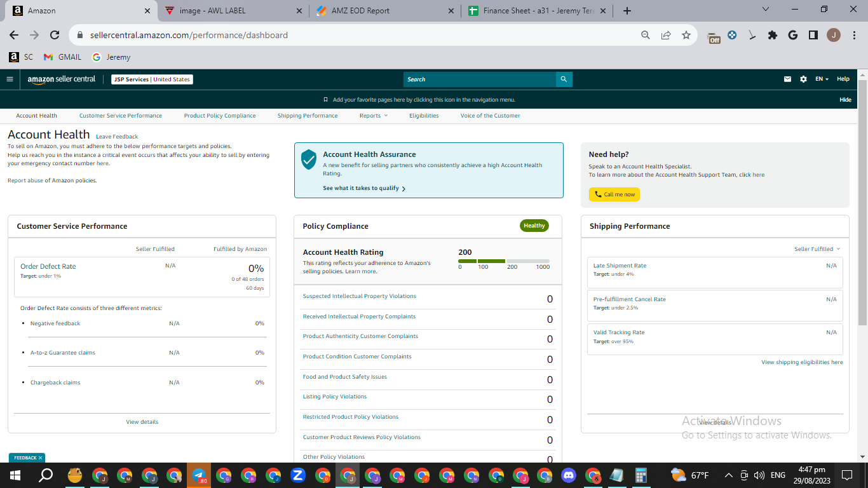Click the Healthy status badge
The width and height of the screenshot is (868, 488).
click(x=534, y=226)
